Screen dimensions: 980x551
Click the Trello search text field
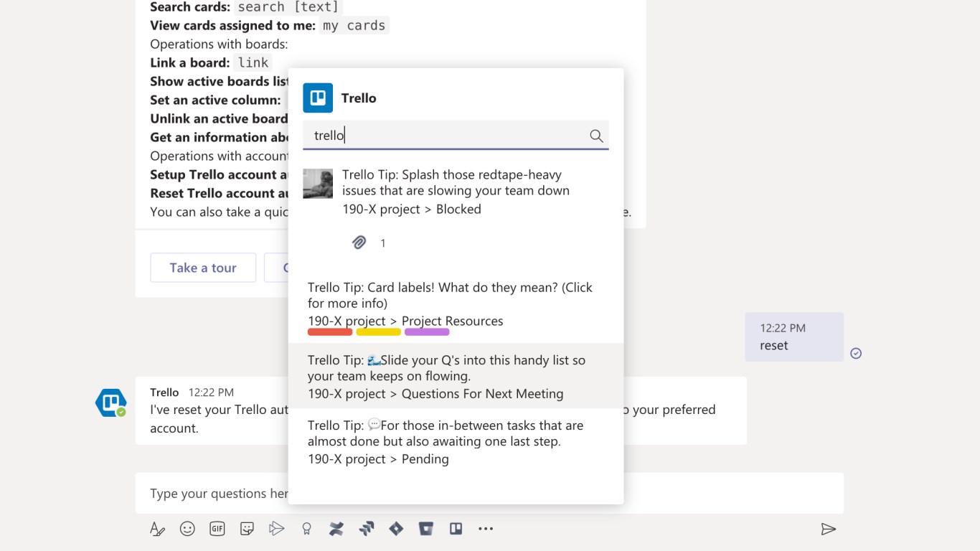pos(445,136)
